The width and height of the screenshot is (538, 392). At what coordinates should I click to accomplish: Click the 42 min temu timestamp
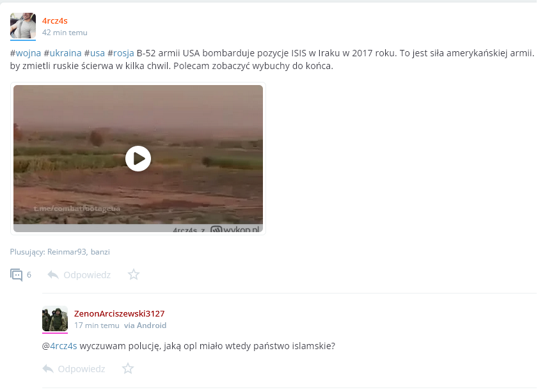(65, 33)
